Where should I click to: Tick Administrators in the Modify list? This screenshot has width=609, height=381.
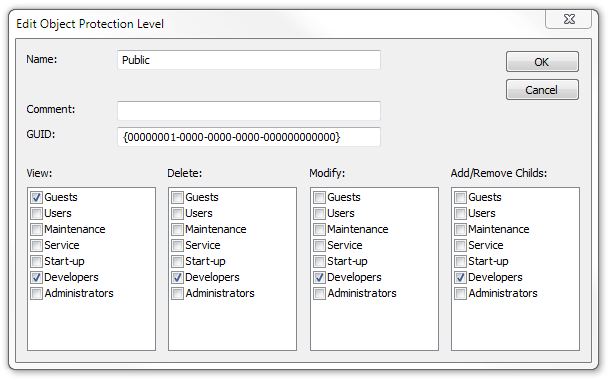[320, 293]
